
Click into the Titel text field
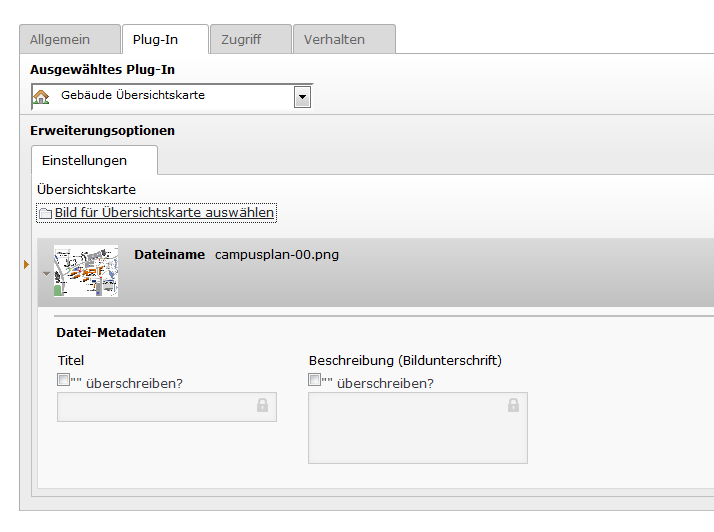click(155, 407)
